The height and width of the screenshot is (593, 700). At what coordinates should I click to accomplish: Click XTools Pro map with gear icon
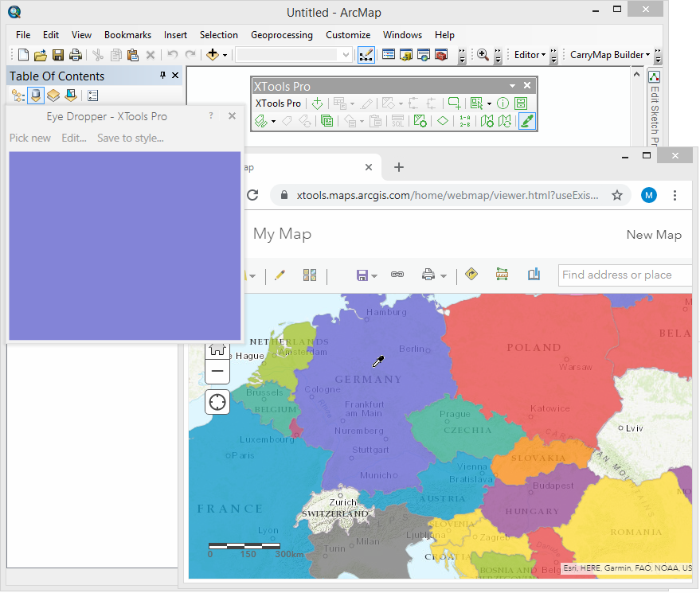[487, 121]
